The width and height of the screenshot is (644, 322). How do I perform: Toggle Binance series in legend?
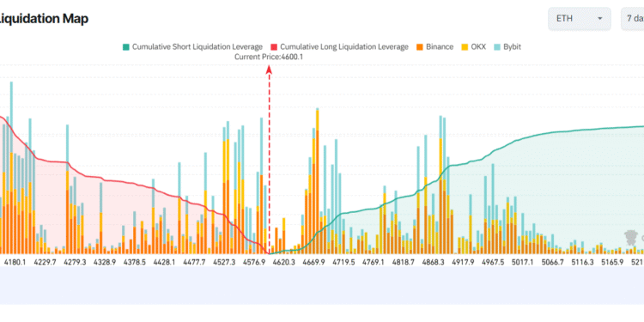tap(435, 47)
